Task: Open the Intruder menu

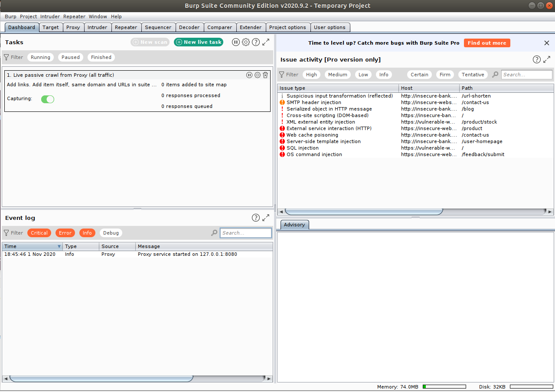Action: click(x=50, y=16)
